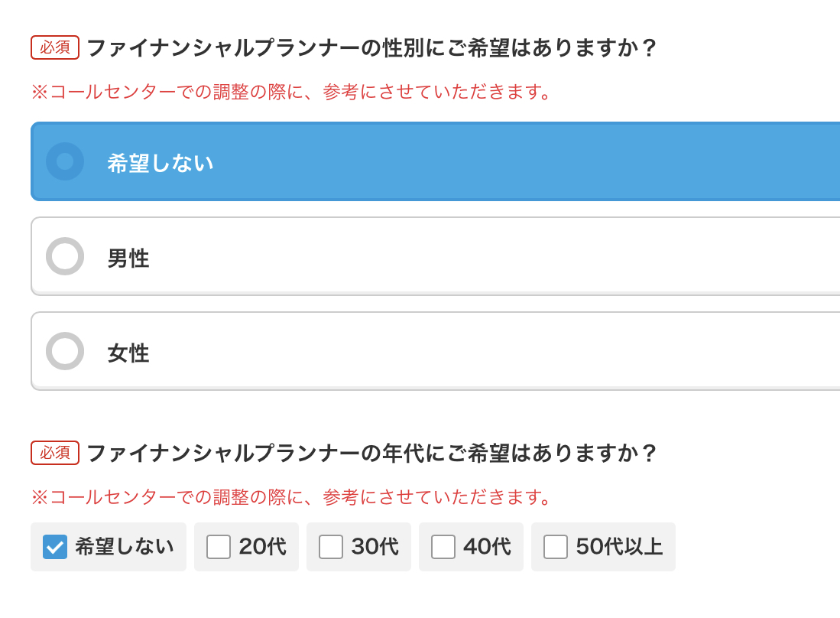Enable the 30代 checkbox box
This screenshot has width=840, height=618.
click(331, 547)
